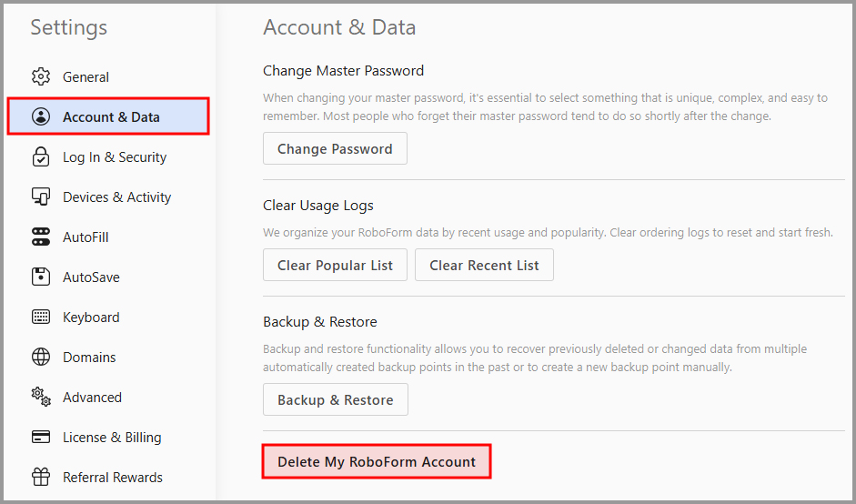The width and height of the screenshot is (856, 504).
Task: Click Delete My RoboForm Account button
Action: pos(377,462)
